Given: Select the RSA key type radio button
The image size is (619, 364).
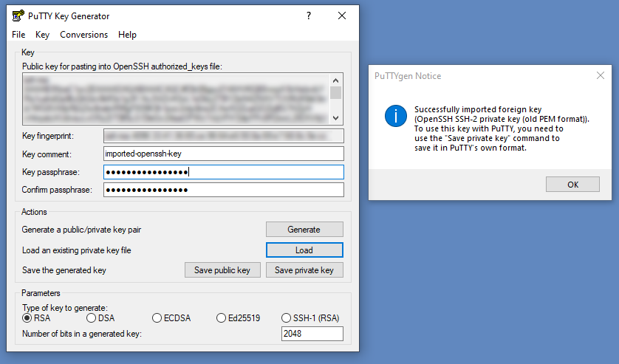Looking at the screenshot, I should click(36, 318).
